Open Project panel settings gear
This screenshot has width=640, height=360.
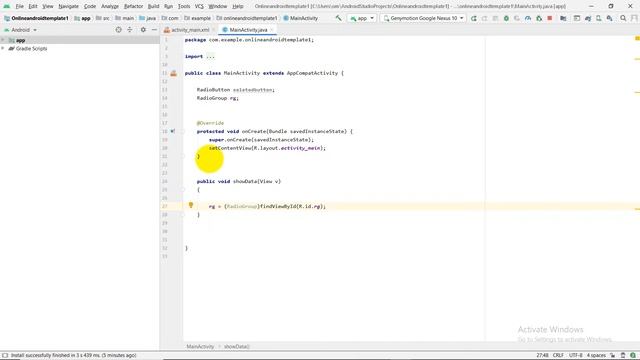143,30
